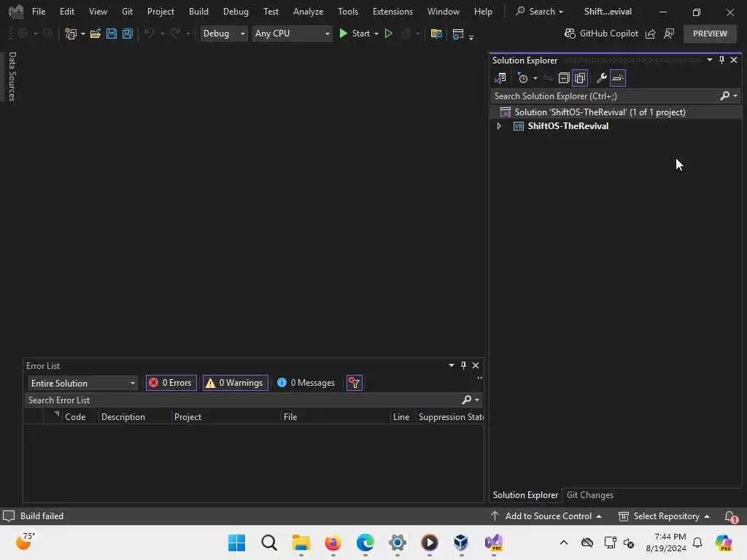Select the Solution 'ShiftOS-TheRevival' row
The height and width of the screenshot is (560, 747).
click(x=616, y=112)
